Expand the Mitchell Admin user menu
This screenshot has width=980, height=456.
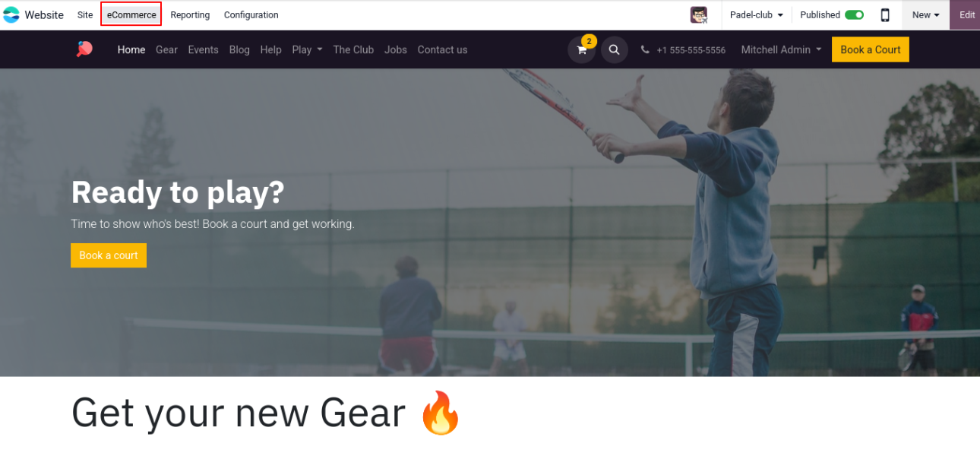pos(781,49)
